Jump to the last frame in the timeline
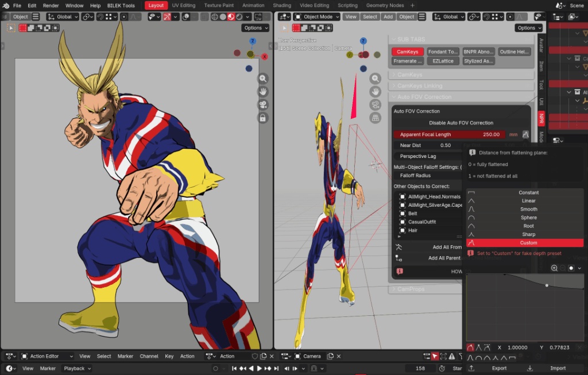 click(x=276, y=368)
